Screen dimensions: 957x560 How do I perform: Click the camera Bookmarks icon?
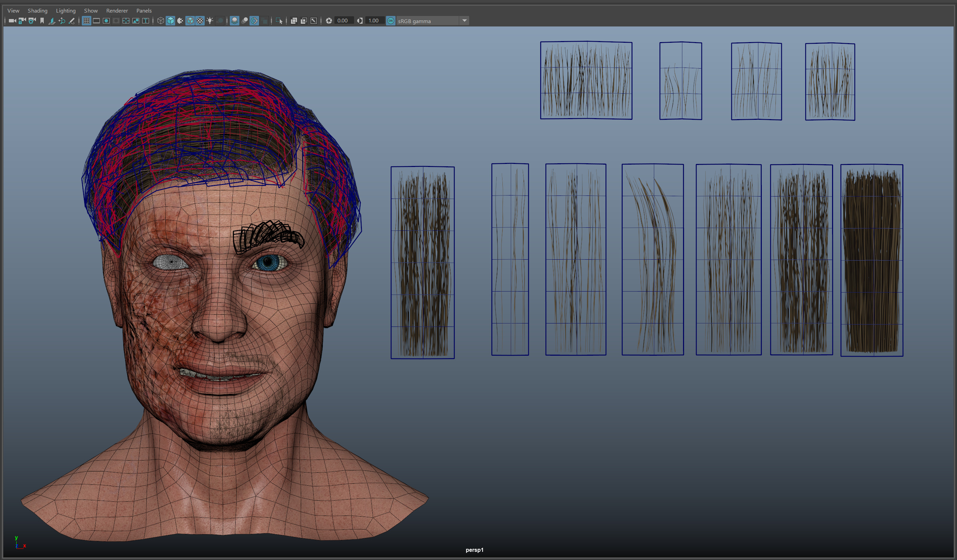[42, 21]
